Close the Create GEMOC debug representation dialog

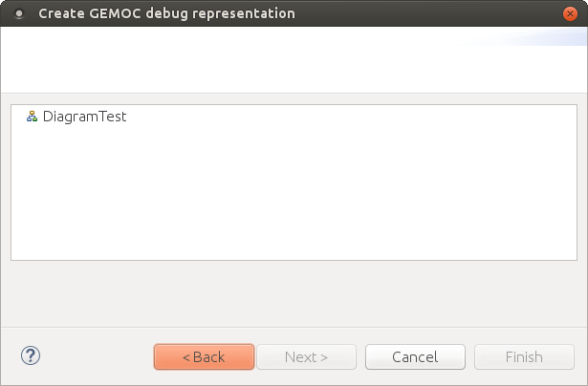point(570,13)
